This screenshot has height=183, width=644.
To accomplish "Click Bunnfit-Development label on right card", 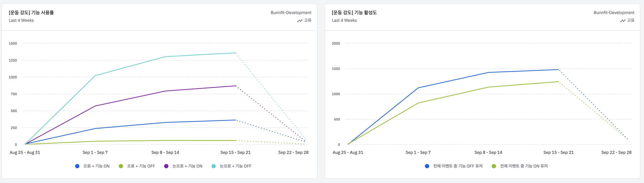I will click(x=614, y=13).
